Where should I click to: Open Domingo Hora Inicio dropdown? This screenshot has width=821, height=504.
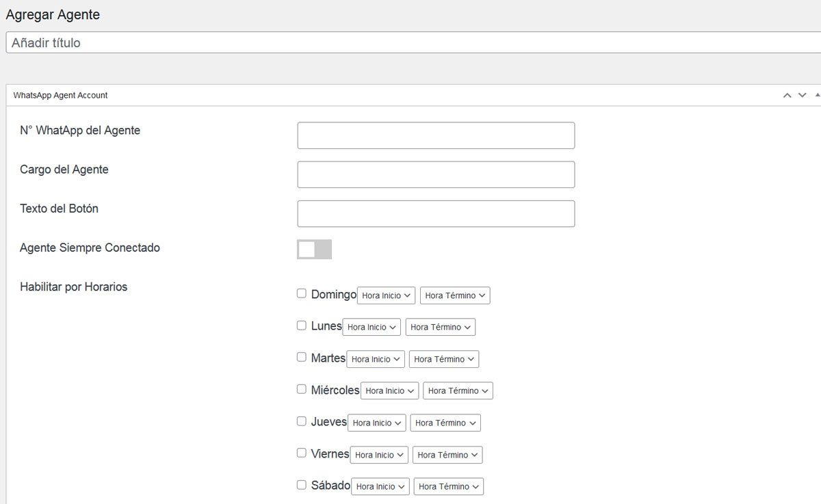pyautogui.click(x=386, y=295)
